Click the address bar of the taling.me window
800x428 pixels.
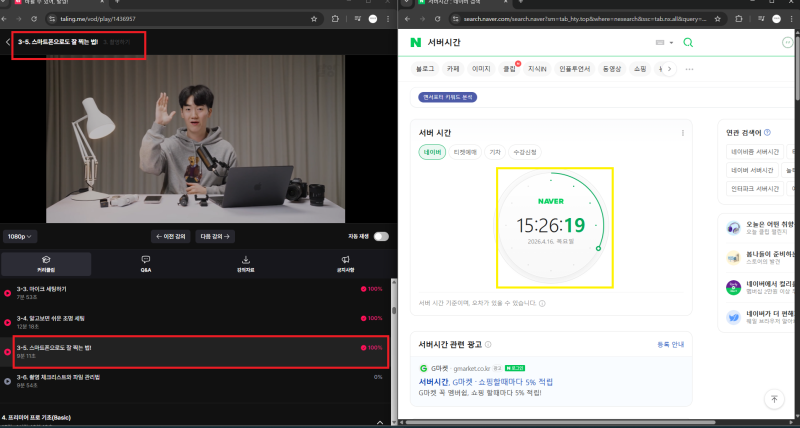(x=184, y=19)
